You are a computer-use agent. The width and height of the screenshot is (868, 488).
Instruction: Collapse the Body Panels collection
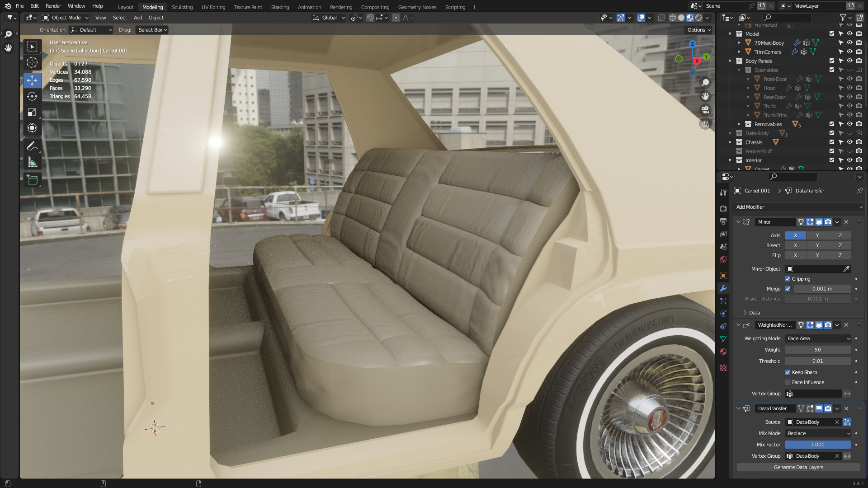(x=730, y=61)
